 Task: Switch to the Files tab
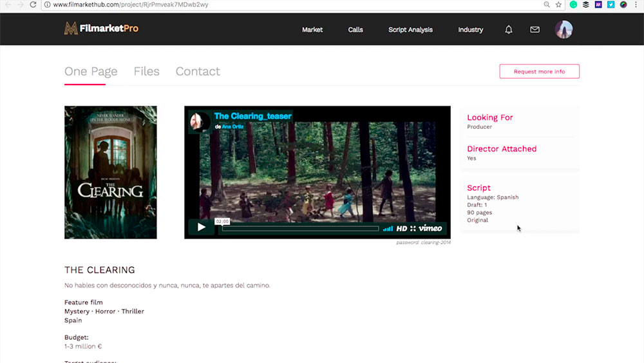tap(146, 72)
